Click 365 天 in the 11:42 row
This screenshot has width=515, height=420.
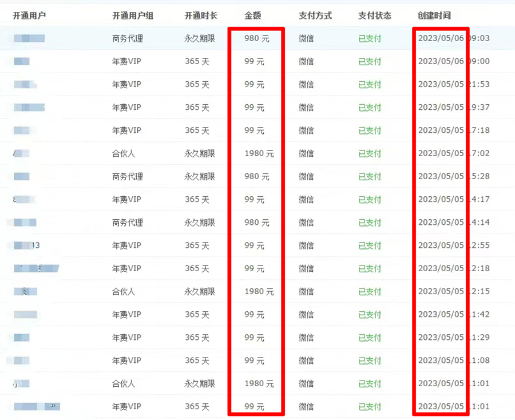[x=197, y=315]
